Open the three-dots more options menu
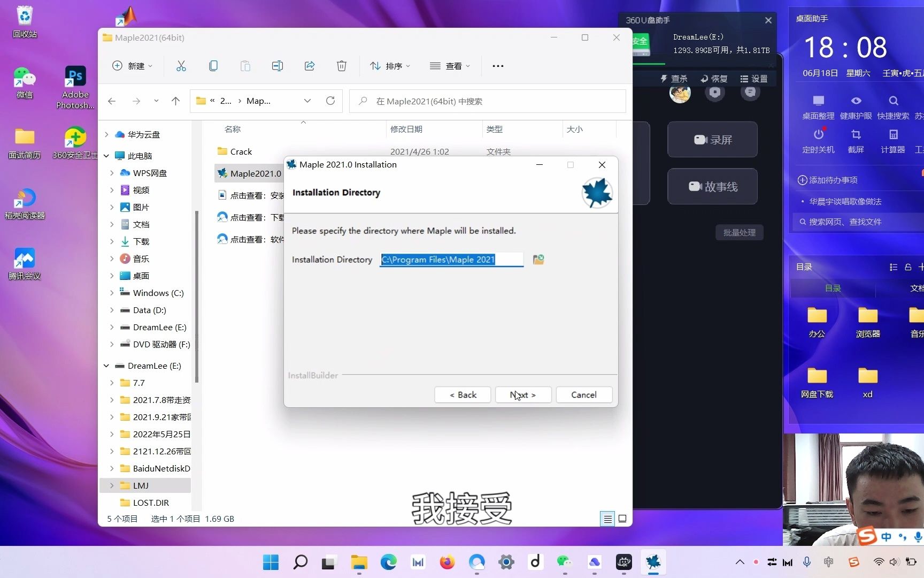The width and height of the screenshot is (924, 578). coord(498,66)
